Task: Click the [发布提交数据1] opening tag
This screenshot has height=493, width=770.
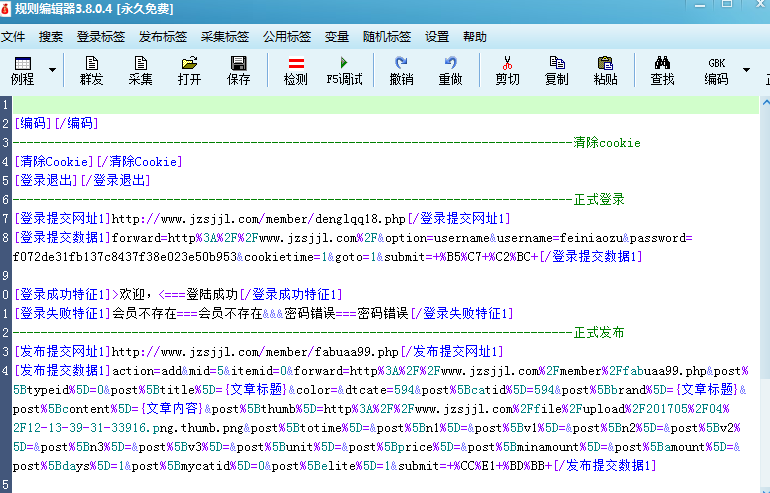Action: point(62,370)
